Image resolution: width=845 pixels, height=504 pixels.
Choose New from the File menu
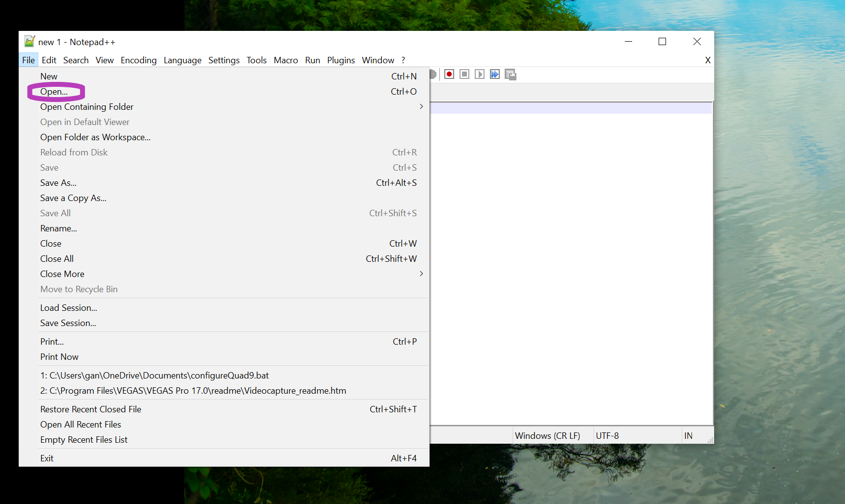(224, 76)
